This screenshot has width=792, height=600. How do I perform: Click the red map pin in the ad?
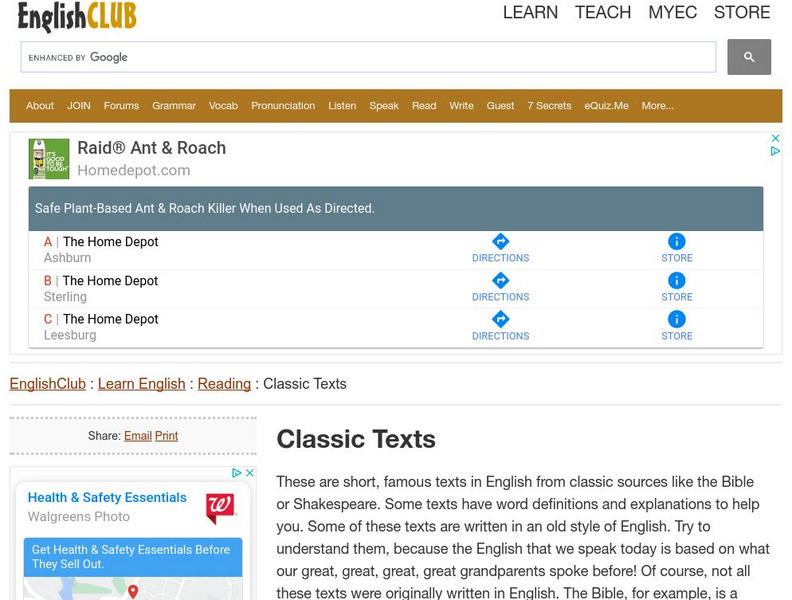133,591
